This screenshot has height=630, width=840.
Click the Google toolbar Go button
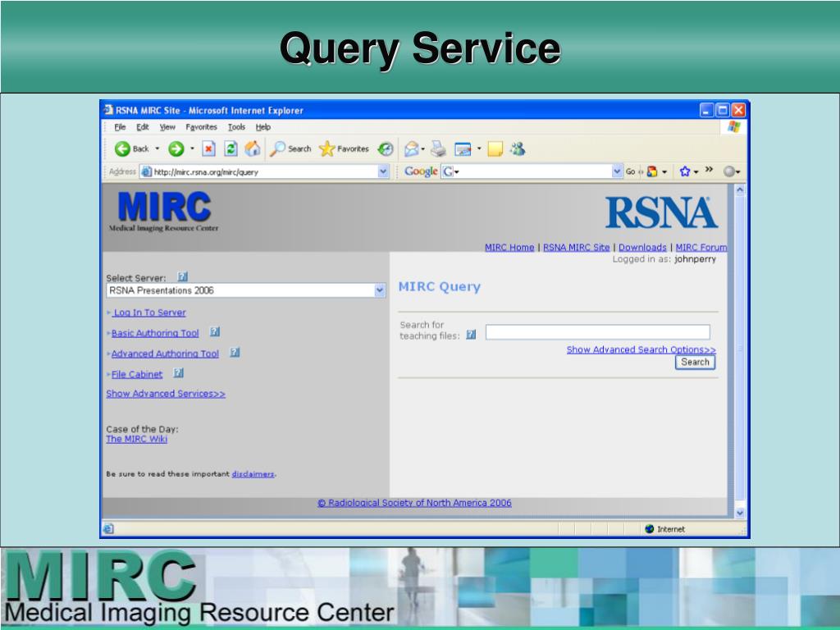[x=631, y=171]
